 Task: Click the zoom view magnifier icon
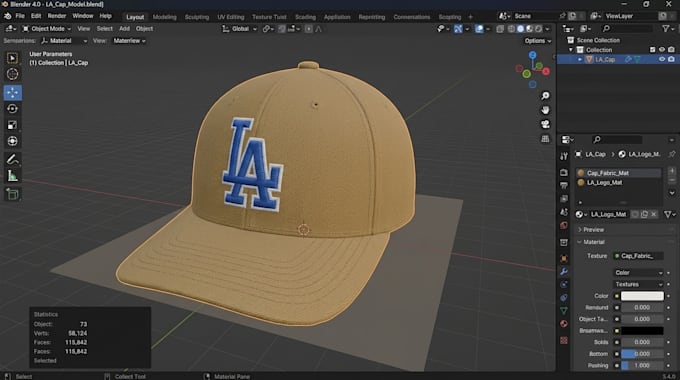click(545, 95)
